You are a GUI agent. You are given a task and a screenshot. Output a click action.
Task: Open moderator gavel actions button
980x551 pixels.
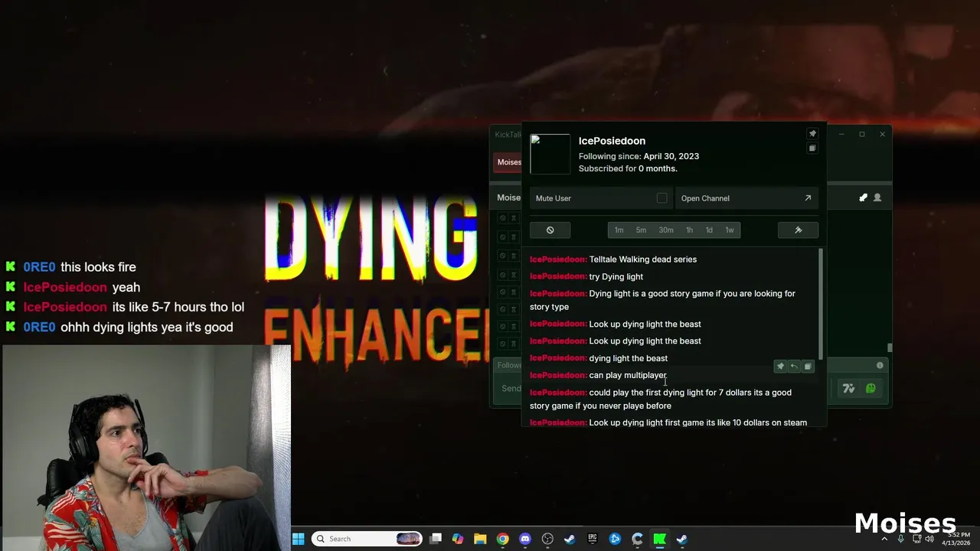[798, 230]
